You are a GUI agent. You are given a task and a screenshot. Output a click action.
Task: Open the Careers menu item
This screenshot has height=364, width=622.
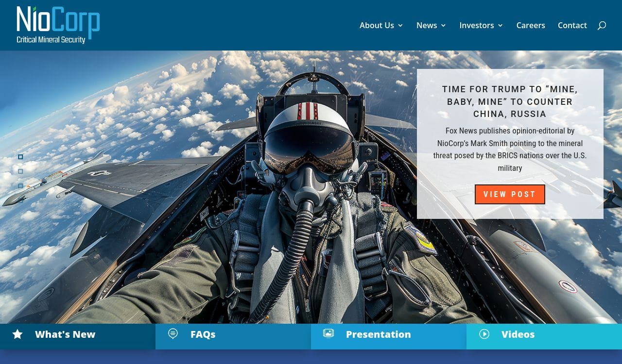530,25
